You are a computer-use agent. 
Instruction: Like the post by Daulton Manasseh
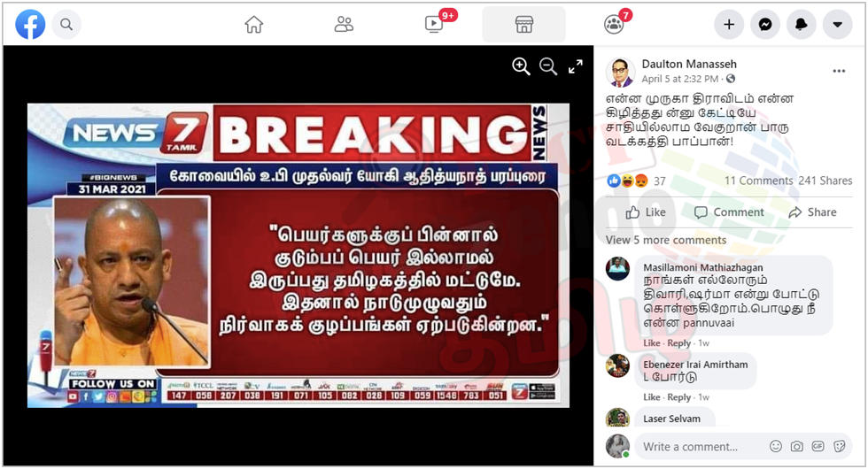646,212
